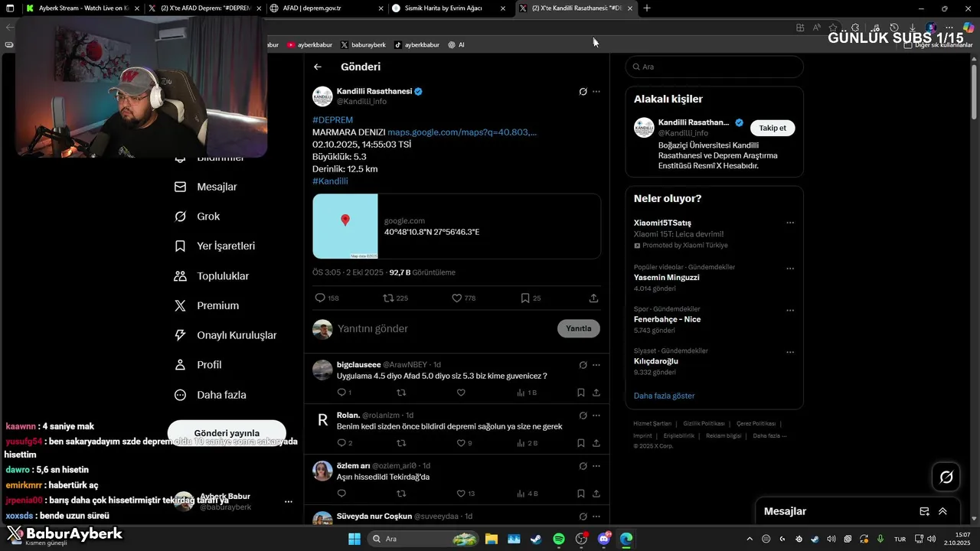
Task: Open Grok in the left sidebar
Action: click(198, 217)
